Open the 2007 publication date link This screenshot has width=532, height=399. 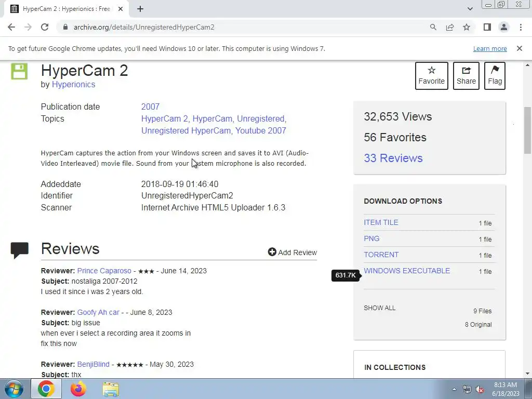pos(150,107)
